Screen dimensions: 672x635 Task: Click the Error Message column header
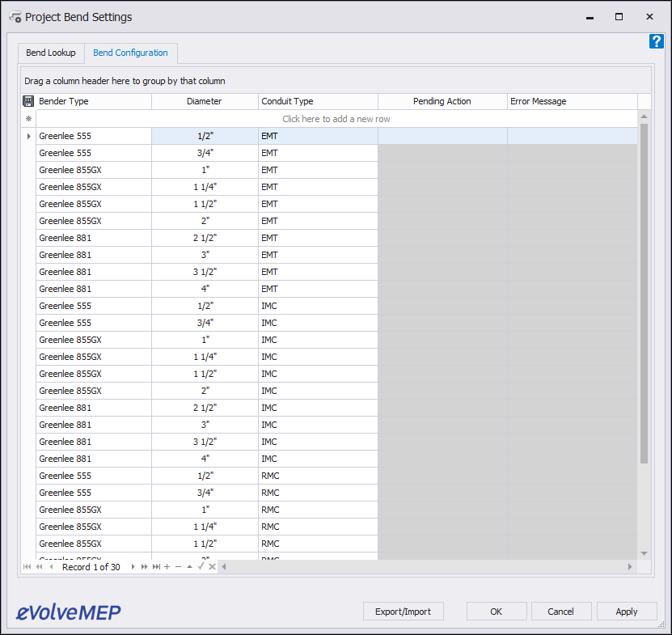click(x=573, y=101)
